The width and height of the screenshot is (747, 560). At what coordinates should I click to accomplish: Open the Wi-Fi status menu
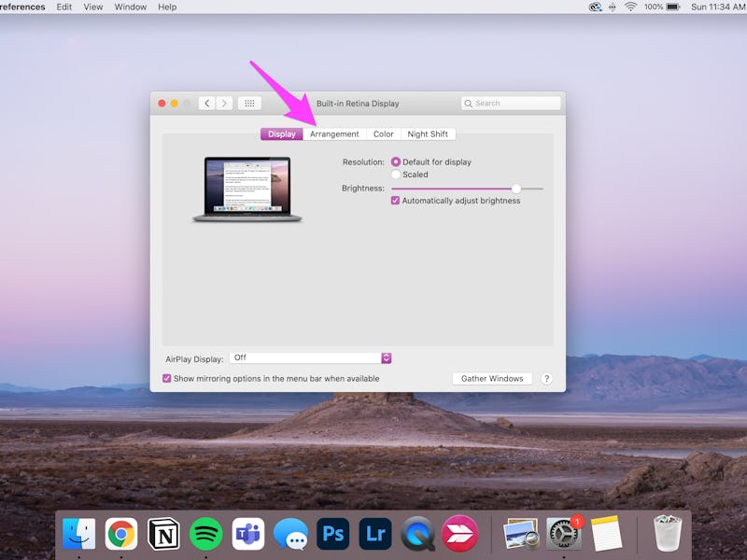(x=630, y=7)
